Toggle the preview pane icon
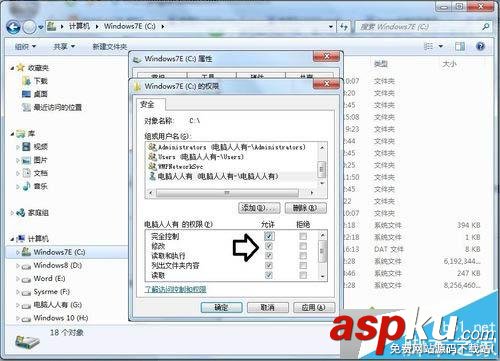500x361 pixels. [460, 46]
